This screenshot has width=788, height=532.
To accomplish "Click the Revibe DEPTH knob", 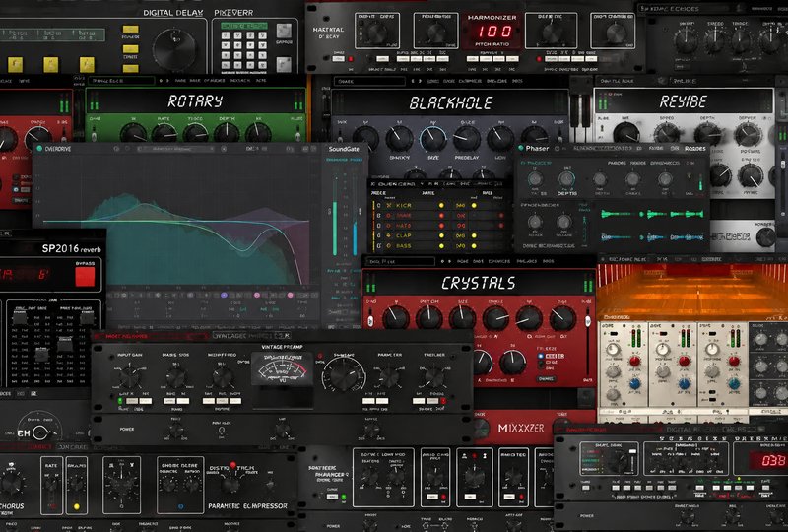I will pyautogui.click(x=707, y=133).
